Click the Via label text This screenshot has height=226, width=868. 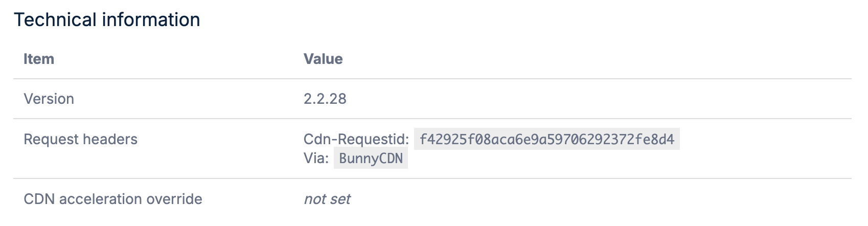coord(316,158)
